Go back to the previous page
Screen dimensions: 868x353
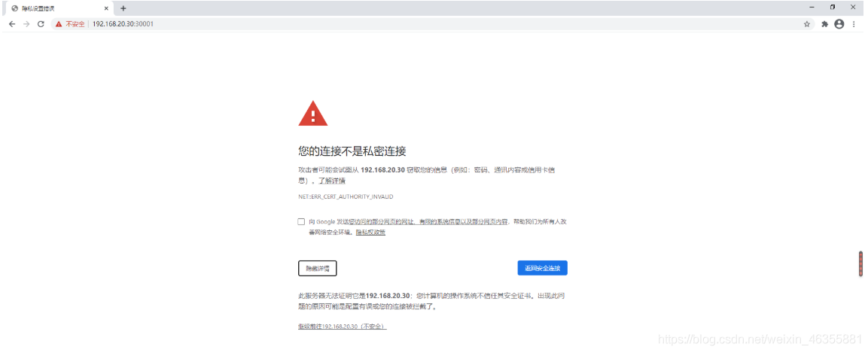(11, 24)
